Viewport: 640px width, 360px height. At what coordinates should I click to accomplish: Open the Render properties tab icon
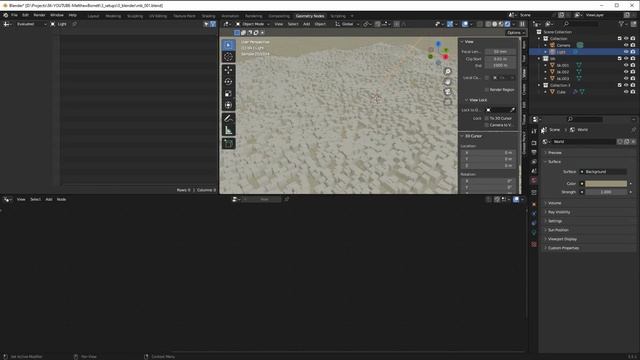[534, 143]
